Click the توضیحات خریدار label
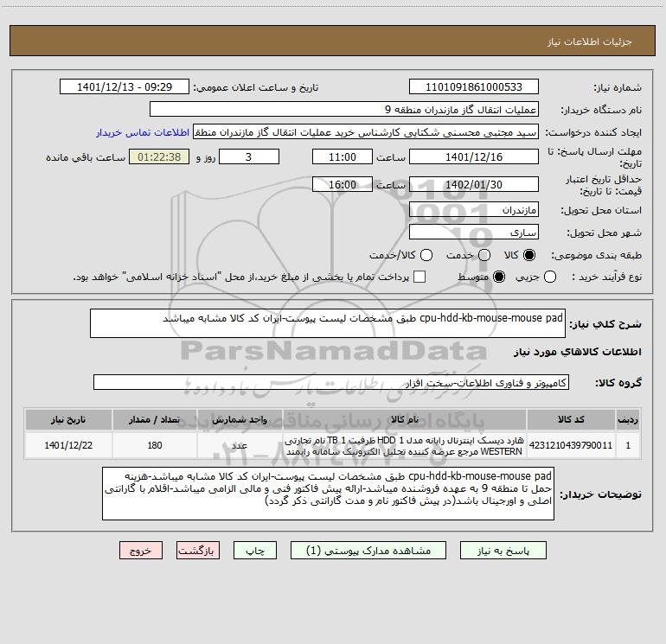 (x=600, y=494)
